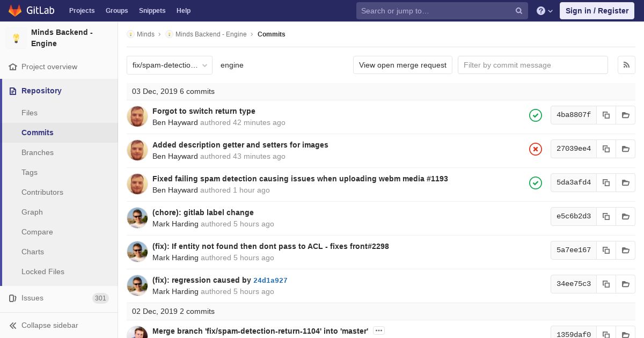This screenshot has width=644, height=338.
Task: Click commit hash 4ba8807f label
Action: coord(574,115)
